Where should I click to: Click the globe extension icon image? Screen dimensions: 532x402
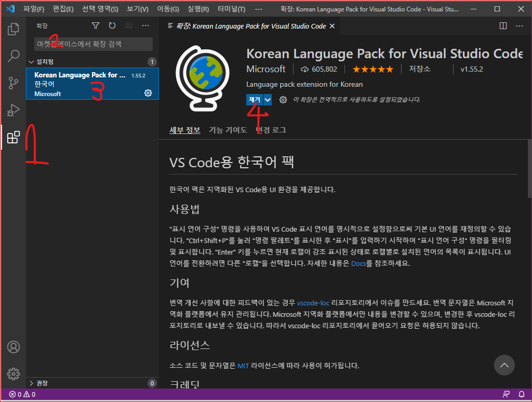coord(203,78)
